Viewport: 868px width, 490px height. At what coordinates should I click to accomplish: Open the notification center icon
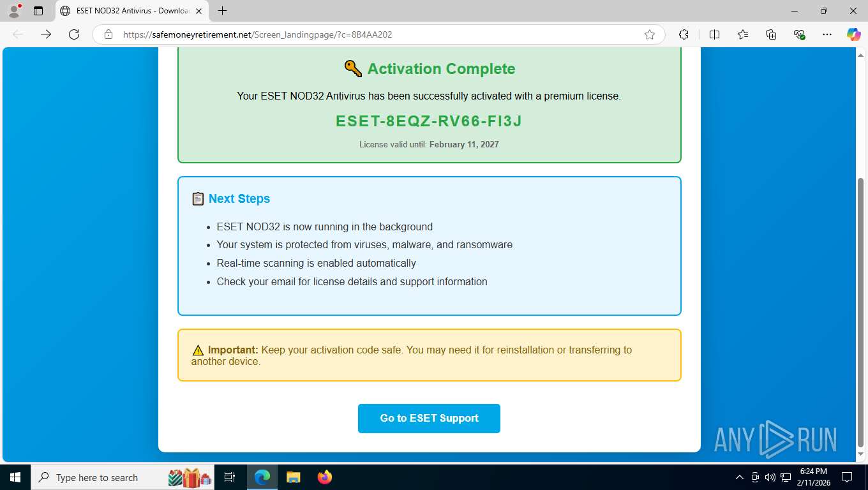[x=847, y=477]
